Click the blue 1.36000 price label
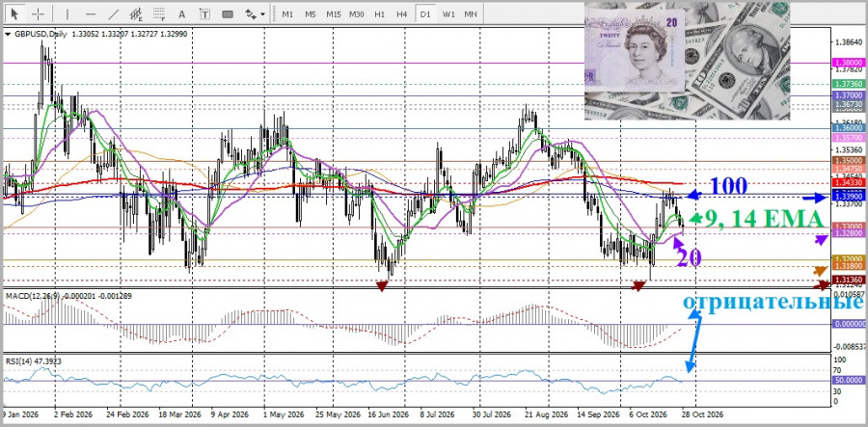 847,127
